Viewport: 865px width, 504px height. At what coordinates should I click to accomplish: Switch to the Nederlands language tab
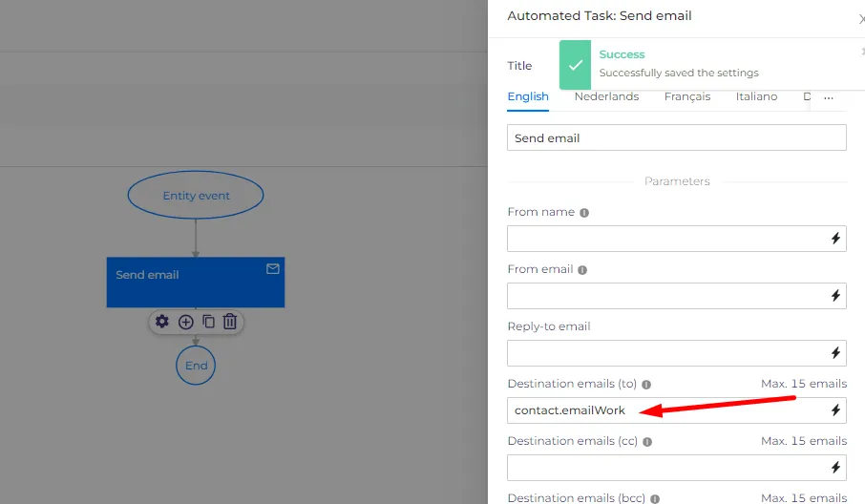pos(606,96)
